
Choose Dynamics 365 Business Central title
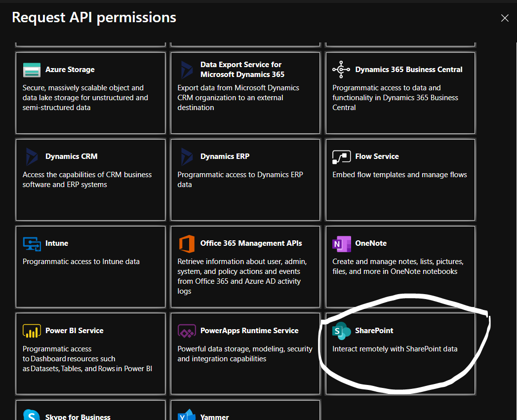click(408, 70)
